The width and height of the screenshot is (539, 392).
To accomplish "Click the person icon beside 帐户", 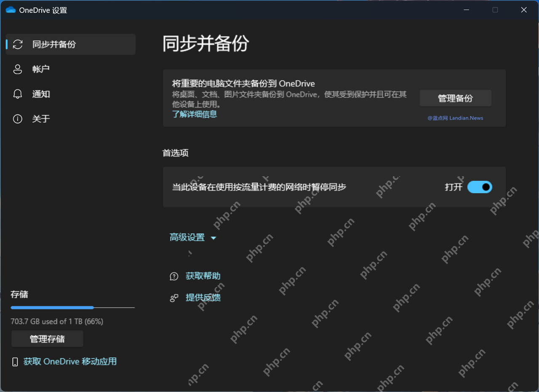I will (18, 69).
